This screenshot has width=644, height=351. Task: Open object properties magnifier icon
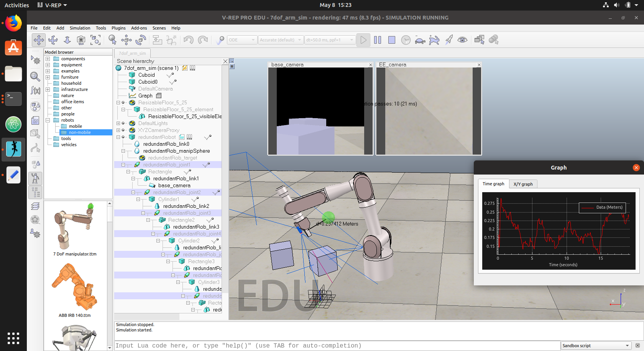(x=35, y=76)
